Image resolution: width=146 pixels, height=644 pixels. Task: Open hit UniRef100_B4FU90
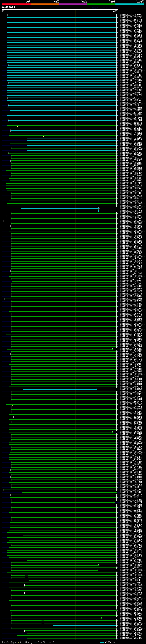pos(131,22)
